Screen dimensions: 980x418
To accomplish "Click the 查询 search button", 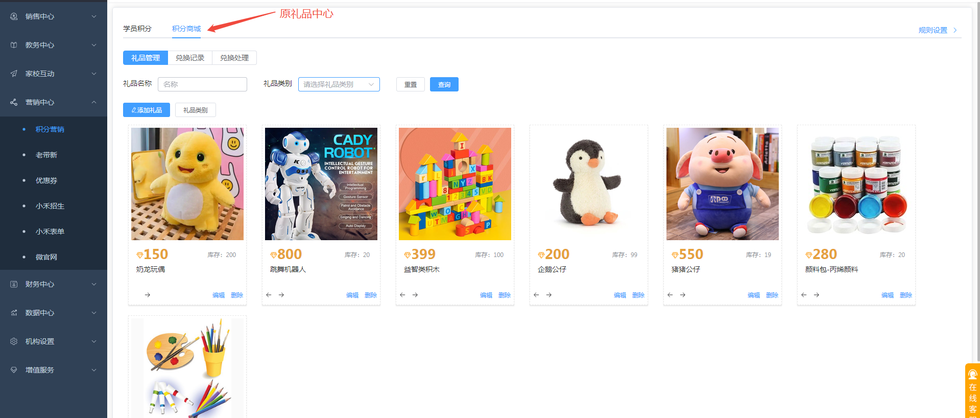I will point(444,84).
